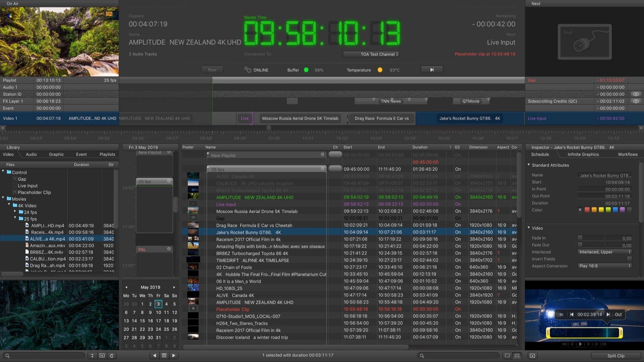644x362 pixels.
Task: Click the library refresh icon
Action: [112, 356]
